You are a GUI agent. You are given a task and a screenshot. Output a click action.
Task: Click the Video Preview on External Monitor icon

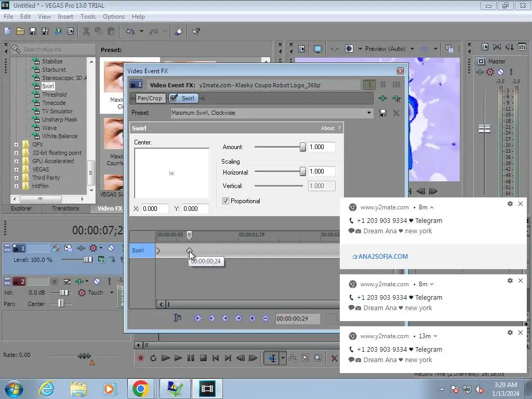317,49
